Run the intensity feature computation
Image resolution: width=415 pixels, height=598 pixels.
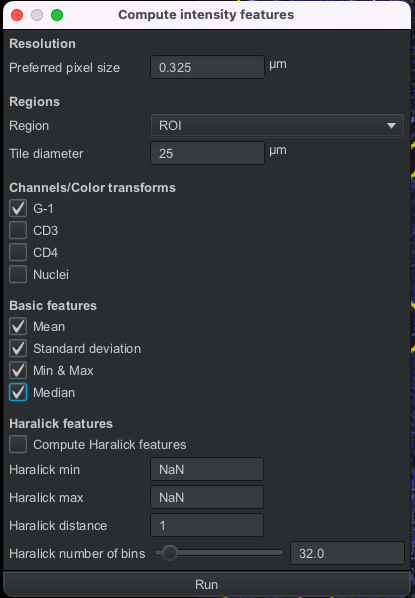pos(206,584)
